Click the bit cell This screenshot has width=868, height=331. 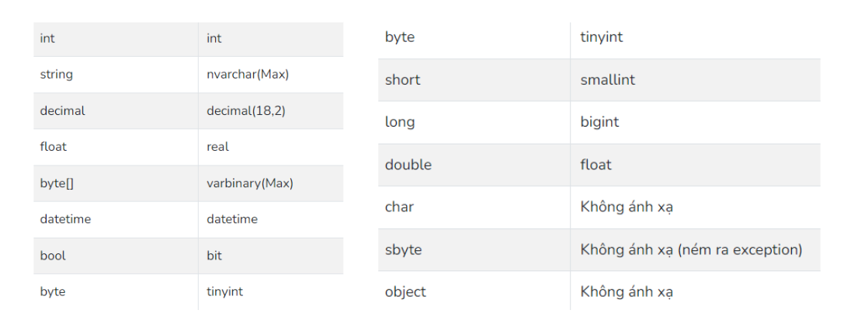214,256
